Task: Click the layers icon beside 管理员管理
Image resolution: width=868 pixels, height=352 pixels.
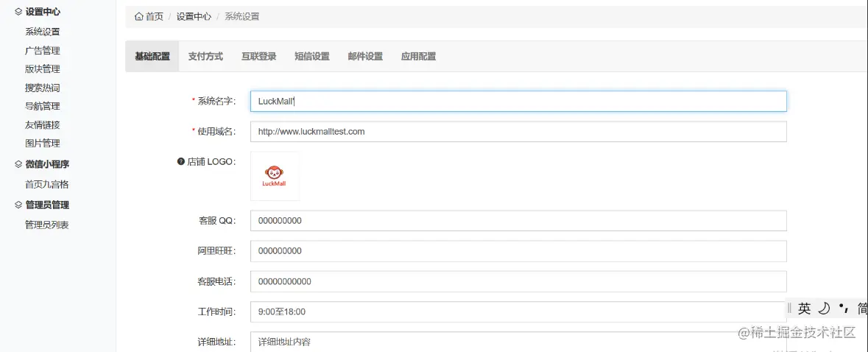Action: (x=18, y=205)
